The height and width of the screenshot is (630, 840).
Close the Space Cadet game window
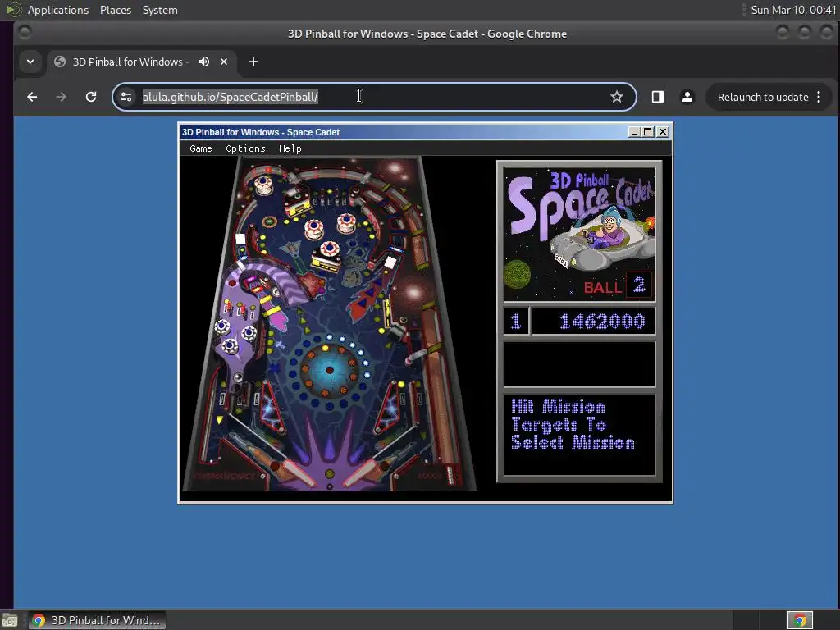click(663, 132)
